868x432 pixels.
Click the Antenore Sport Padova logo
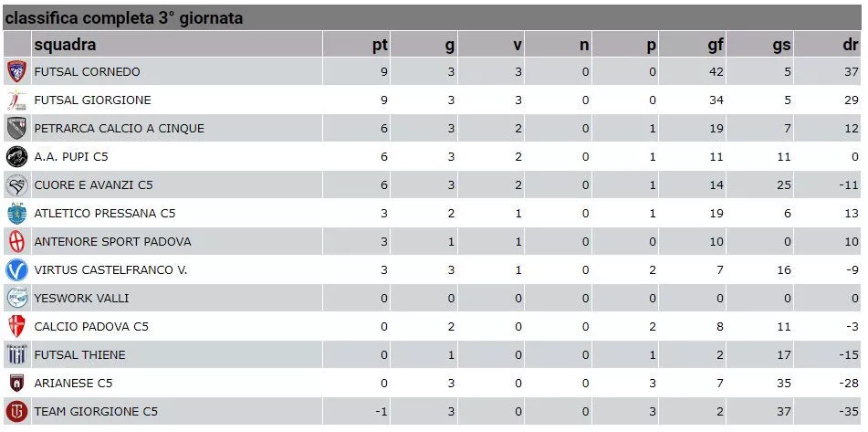16,241
